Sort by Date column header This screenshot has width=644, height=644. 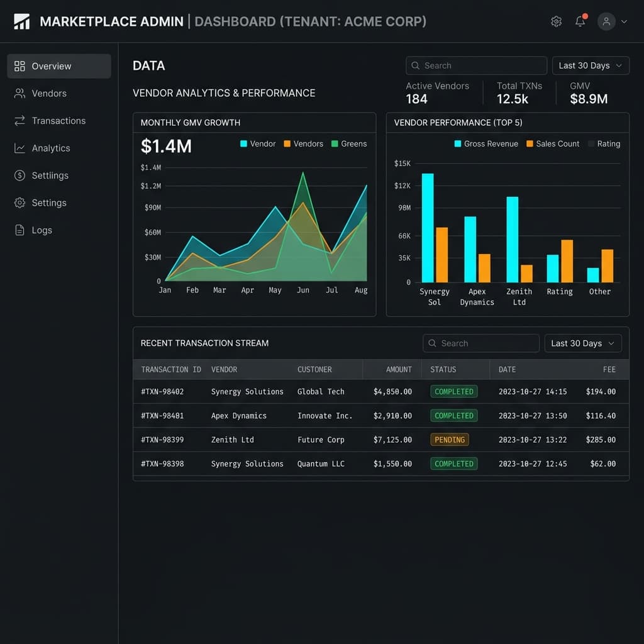pos(508,370)
